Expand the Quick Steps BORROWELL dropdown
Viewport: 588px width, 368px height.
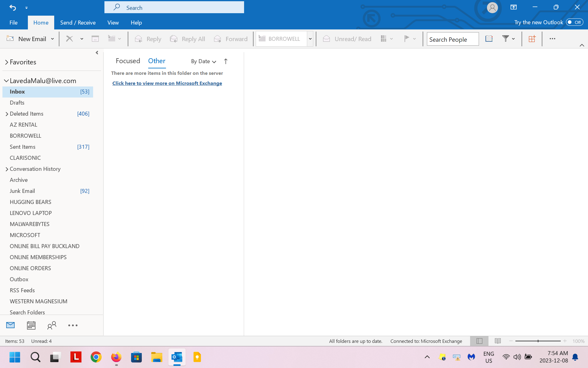(310, 39)
